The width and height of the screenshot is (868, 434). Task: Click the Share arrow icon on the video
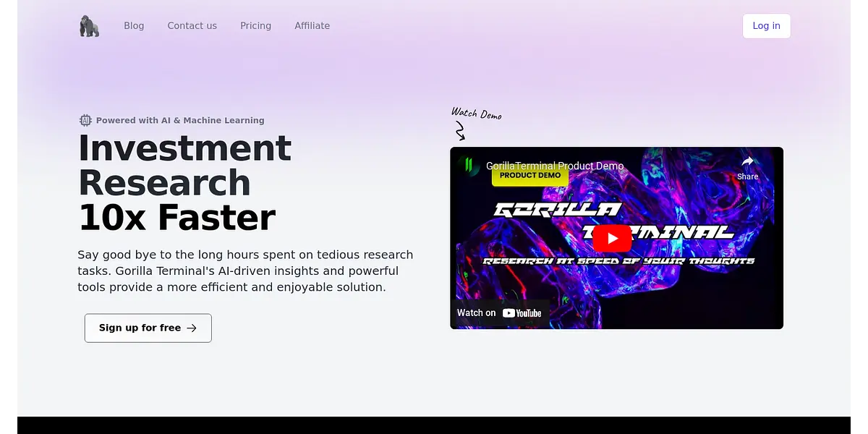click(747, 162)
